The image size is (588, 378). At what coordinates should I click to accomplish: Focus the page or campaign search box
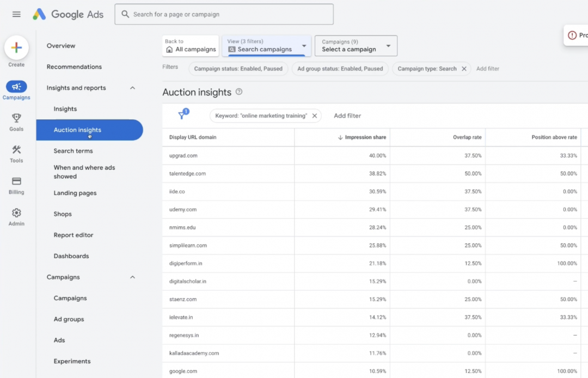click(x=224, y=14)
